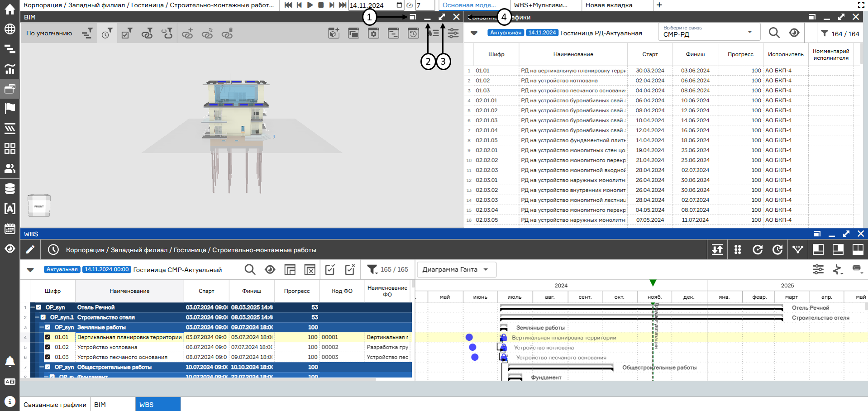Toggle checkbox for row 01.01
Viewport: 868px width, 411px height.
coord(48,337)
